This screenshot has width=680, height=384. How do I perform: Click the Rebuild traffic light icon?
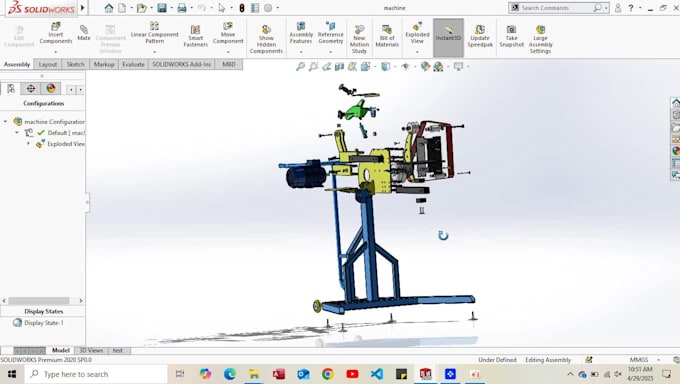[x=242, y=8]
